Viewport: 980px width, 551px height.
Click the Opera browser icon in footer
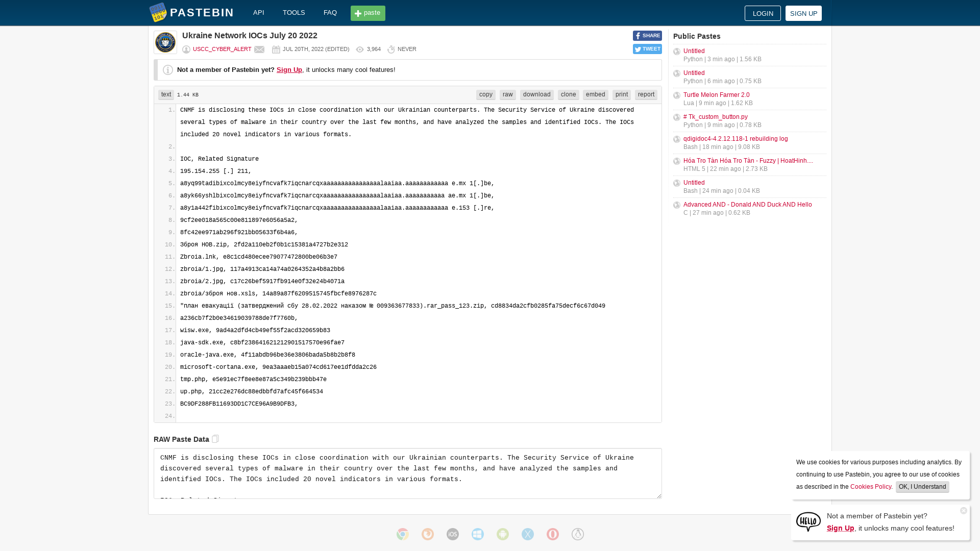553,534
